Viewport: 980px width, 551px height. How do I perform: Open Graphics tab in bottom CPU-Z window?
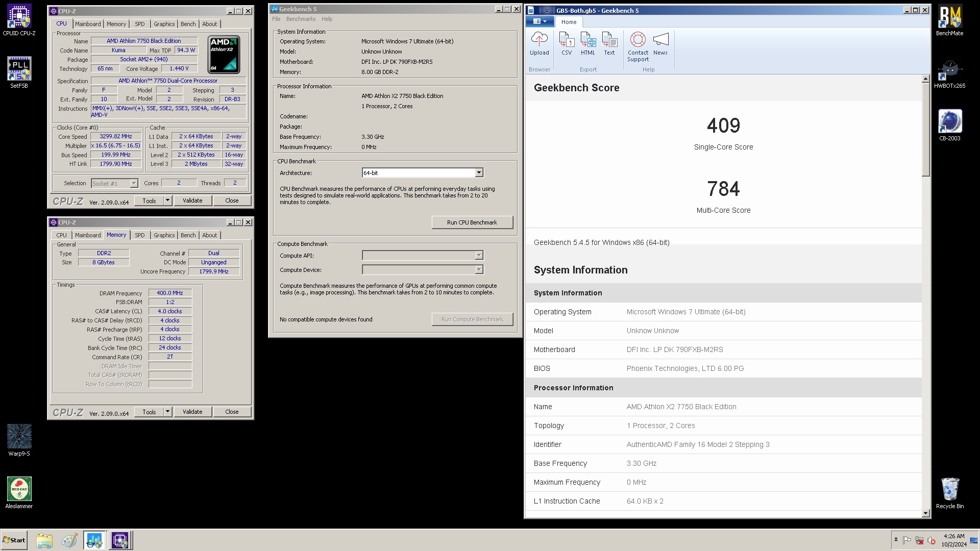pos(164,235)
